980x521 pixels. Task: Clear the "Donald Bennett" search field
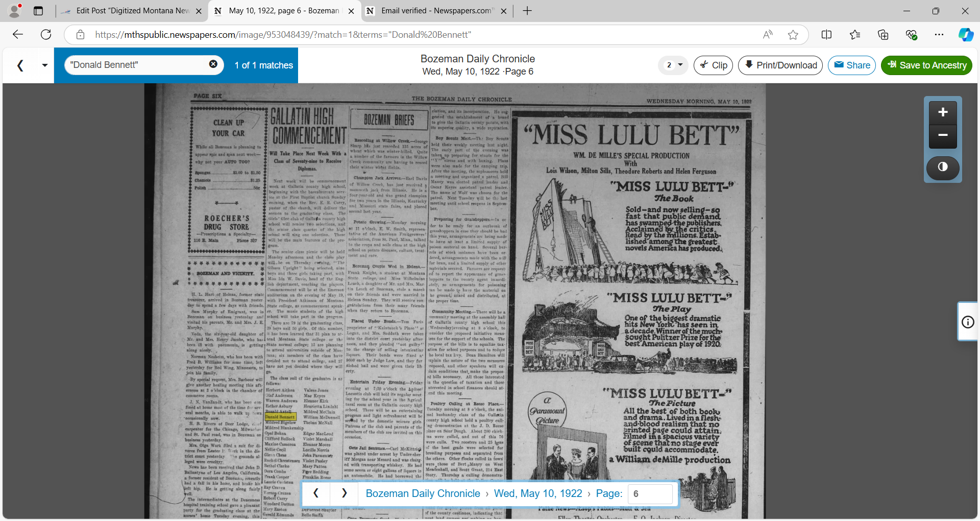coord(213,64)
